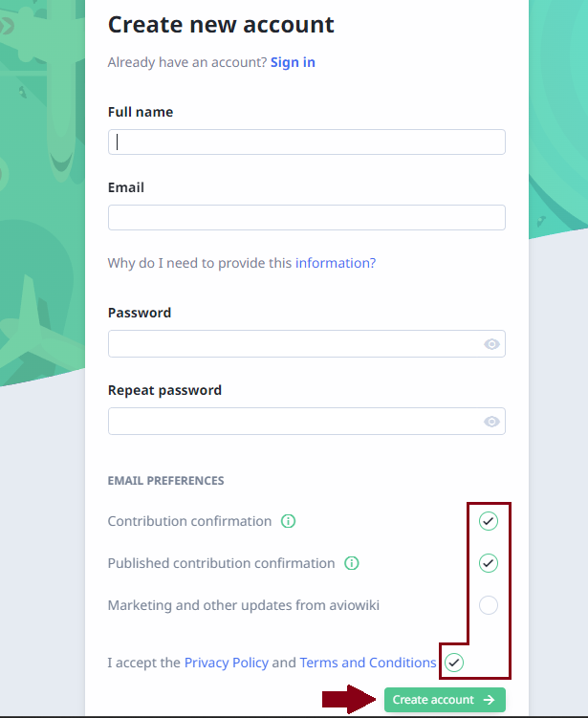Uncheck Contribution confirmation checkbox
Image resolution: width=588 pixels, height=718 pixels.
pos(489,521)
